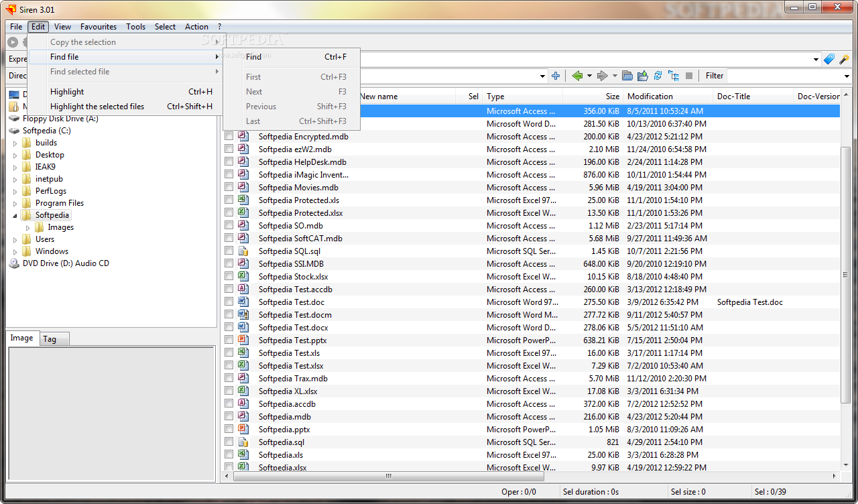
Task: Click the Floppy Disk Drive (A:) icon
Action: click(x=14, y=119)
